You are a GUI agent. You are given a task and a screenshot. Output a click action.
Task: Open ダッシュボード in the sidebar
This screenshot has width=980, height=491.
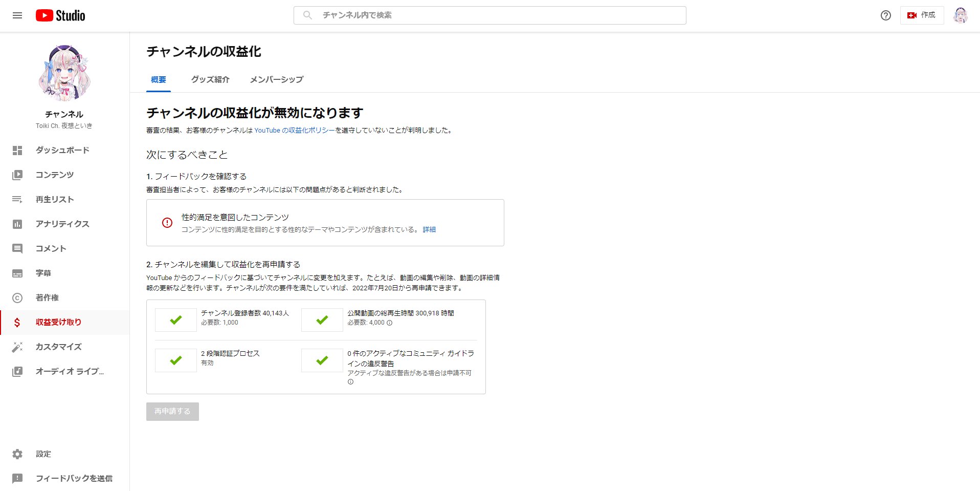coord(64,150)
